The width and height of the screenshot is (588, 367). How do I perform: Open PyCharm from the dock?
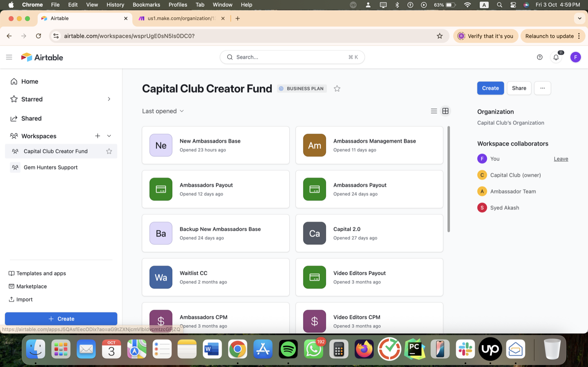tap(415, 349)
